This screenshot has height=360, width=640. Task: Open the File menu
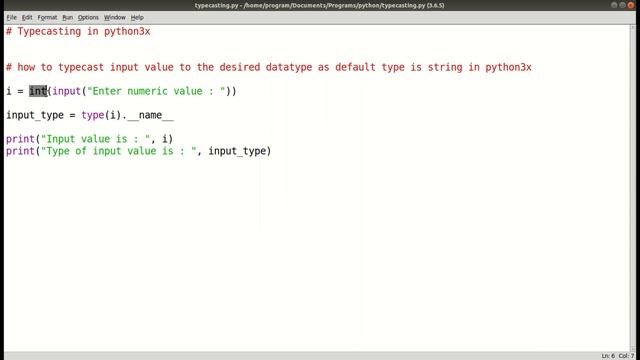tap(11, 18)
